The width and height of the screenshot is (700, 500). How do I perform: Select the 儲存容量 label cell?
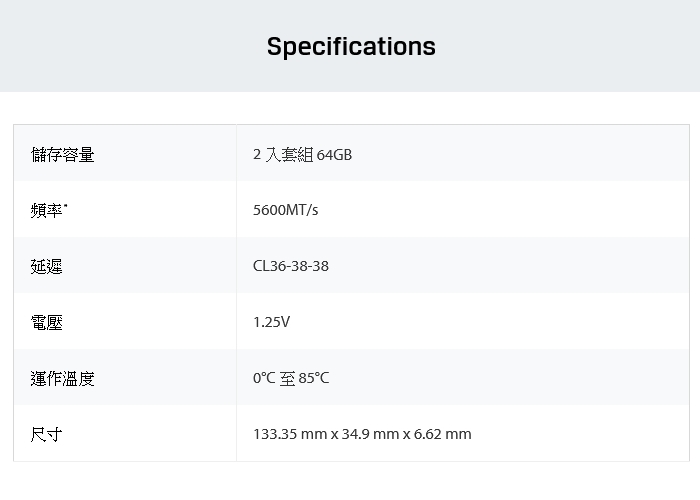pyautogui.click(x=125, y=153)
